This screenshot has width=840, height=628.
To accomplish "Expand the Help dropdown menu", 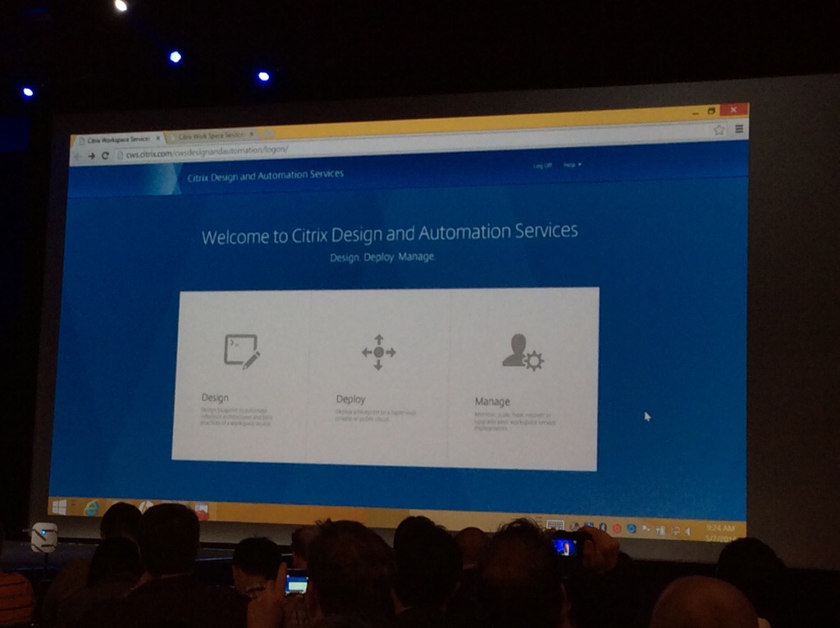I will tap(572, 165).
